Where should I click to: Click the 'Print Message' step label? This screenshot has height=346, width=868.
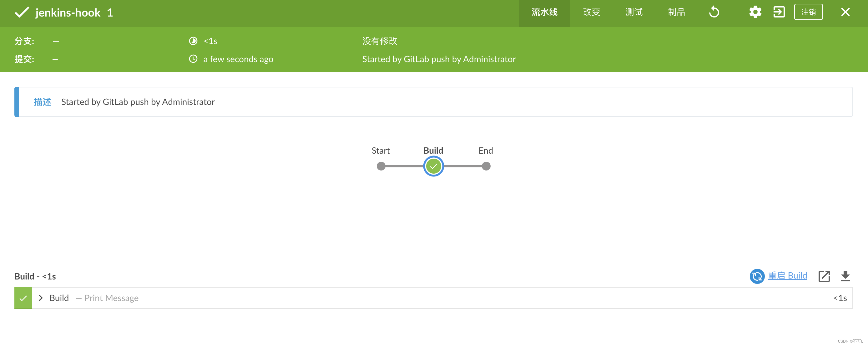[111, 298]
